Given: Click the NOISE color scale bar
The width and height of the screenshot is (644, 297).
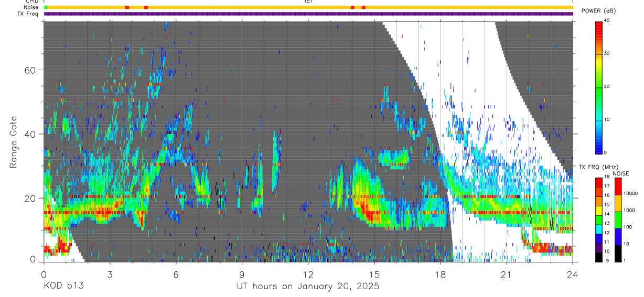Looking at the screenshot, I should tap(618, 220).
